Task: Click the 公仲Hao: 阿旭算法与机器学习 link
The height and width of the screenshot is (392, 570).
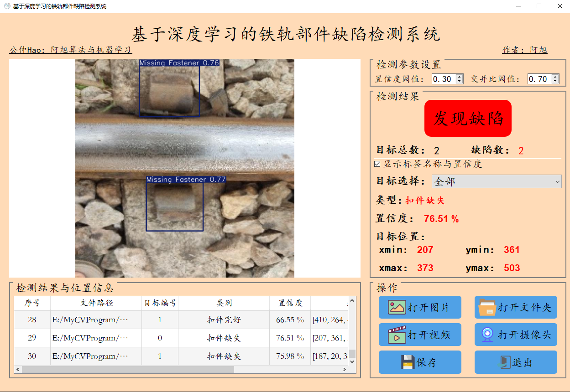Action: coord(71,50)
